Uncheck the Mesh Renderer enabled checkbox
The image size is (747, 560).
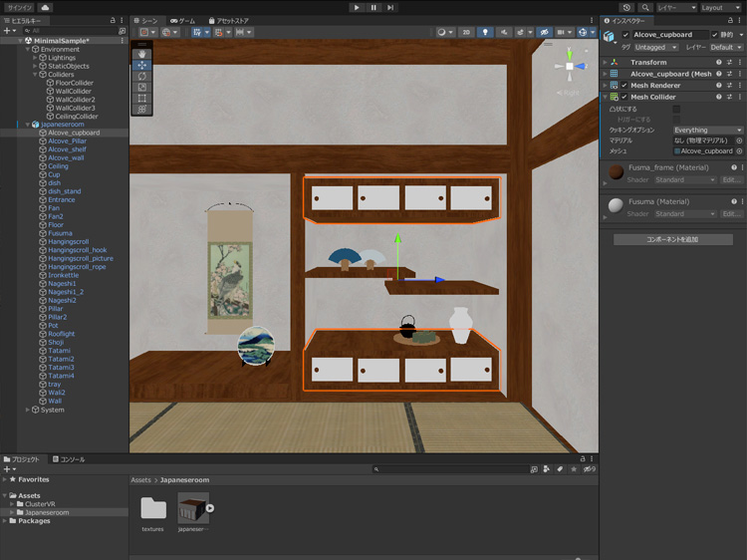(x=623, y=86)
